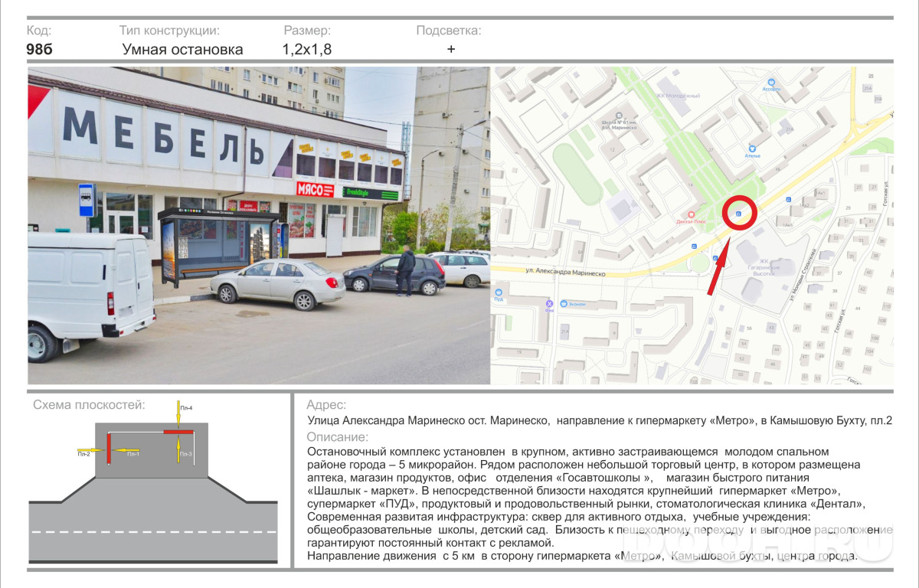The width and height of the screenshot is (919, 588).
Task: Click the 'Умная остановка' construction type value
Action: tap(182, 50)
